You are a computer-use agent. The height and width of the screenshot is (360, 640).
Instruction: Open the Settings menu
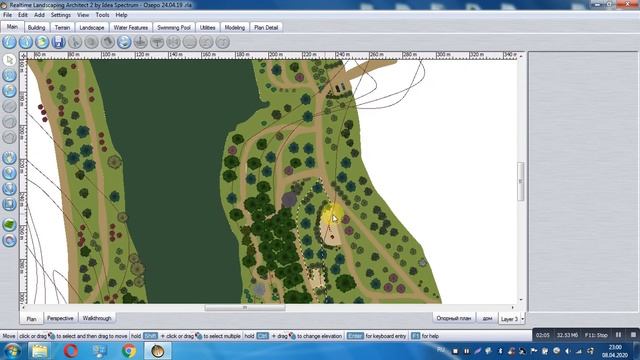click(x=61, y=15)
